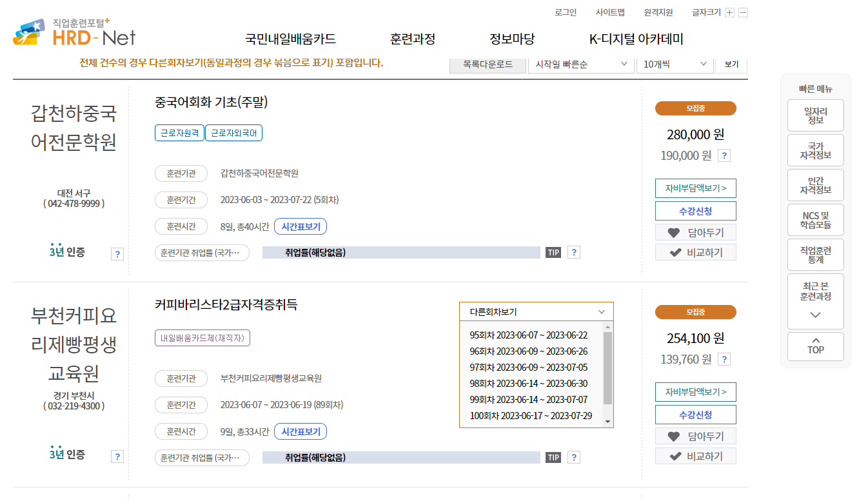Add 커피바리스타2급 course via 담아두기 heart
The image size is (868, 501).
click(x=695, y=436)
